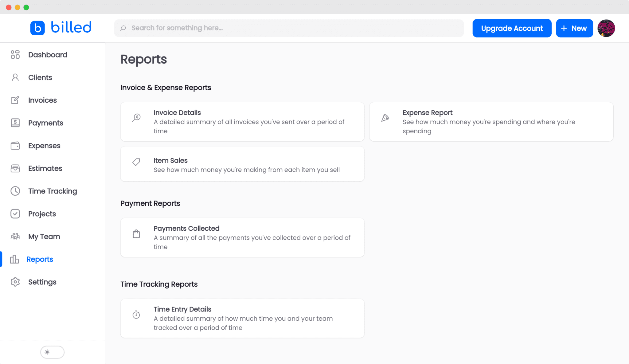Select the Projects checkmark icon
This screenshot has width=629, height=364.
coord(15,213)
